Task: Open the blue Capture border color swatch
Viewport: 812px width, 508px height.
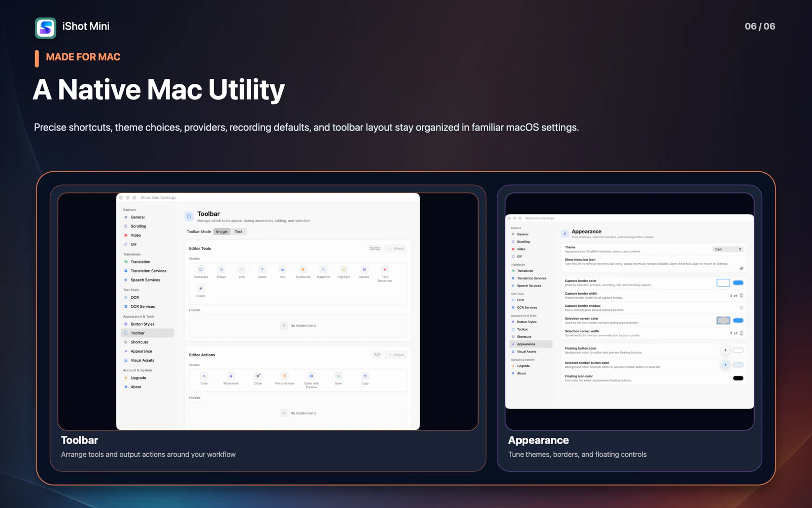Action: click(x=738, y=283)
